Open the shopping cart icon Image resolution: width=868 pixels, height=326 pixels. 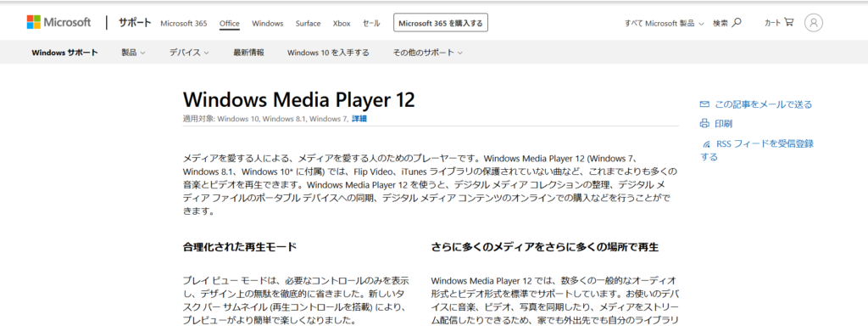[789, 23]
